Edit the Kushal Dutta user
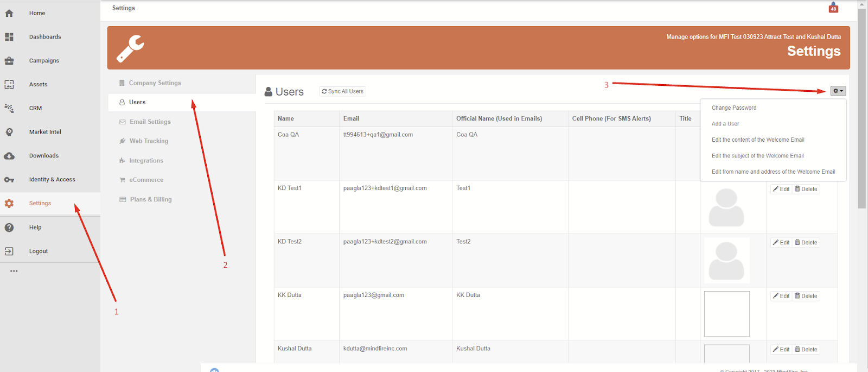This screenshot has height=372, width=868. pos(781,349)
